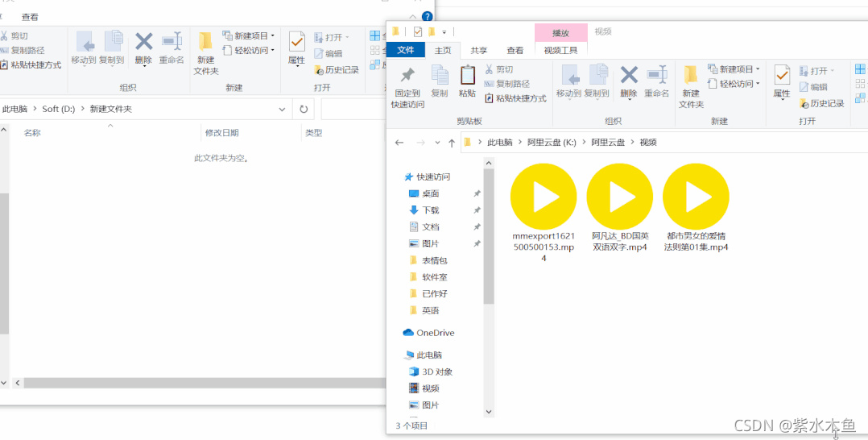This screenshot has height=440, width=868.
Task: Click Copy to (复制到) in back window ribbon
Action: pyautogui.click(x=111, y=48)
